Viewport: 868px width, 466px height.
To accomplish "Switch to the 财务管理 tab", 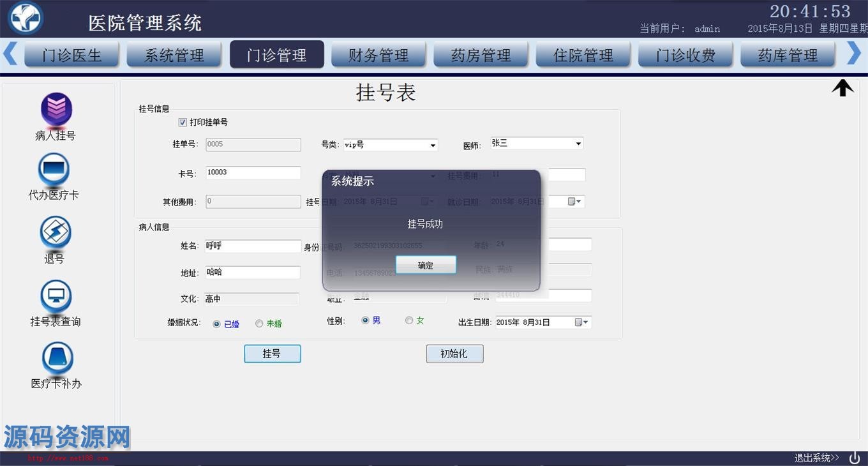I will (x=378, y=55).
